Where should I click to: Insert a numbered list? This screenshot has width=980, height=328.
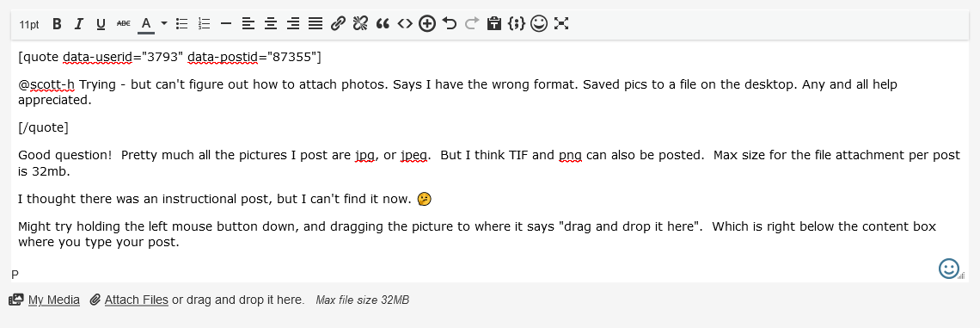pos(205,24)
